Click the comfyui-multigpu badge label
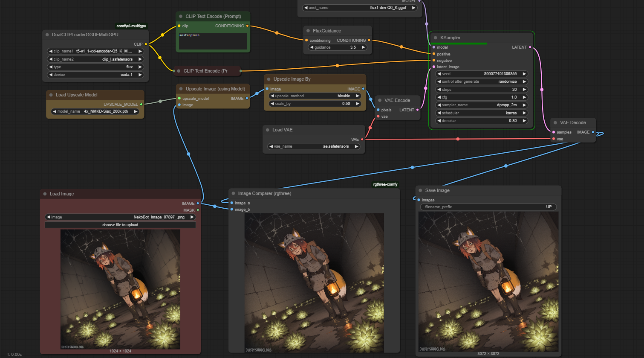 point(131,26)
